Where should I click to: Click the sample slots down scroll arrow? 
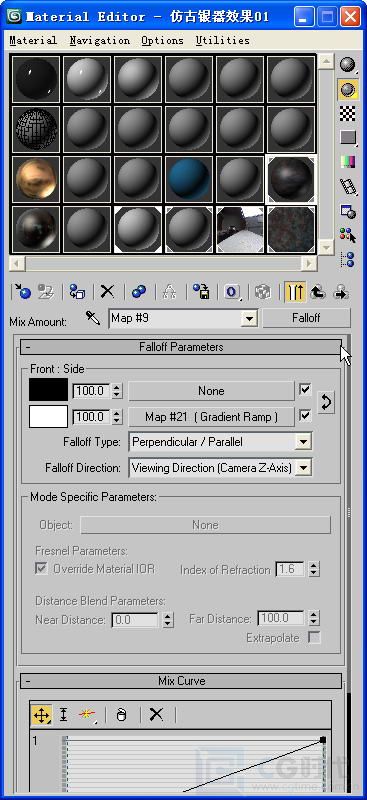tap(326, 248)
